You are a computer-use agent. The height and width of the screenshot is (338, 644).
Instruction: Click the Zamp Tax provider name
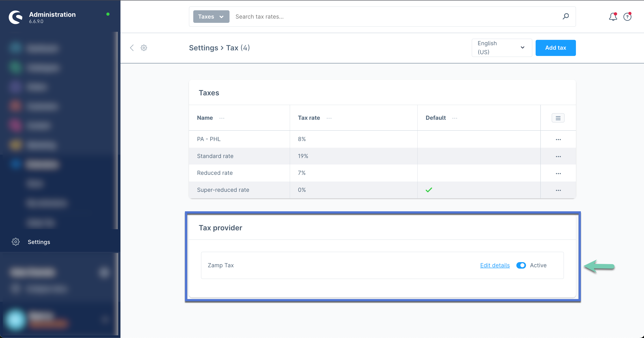[x=221, y=265]
